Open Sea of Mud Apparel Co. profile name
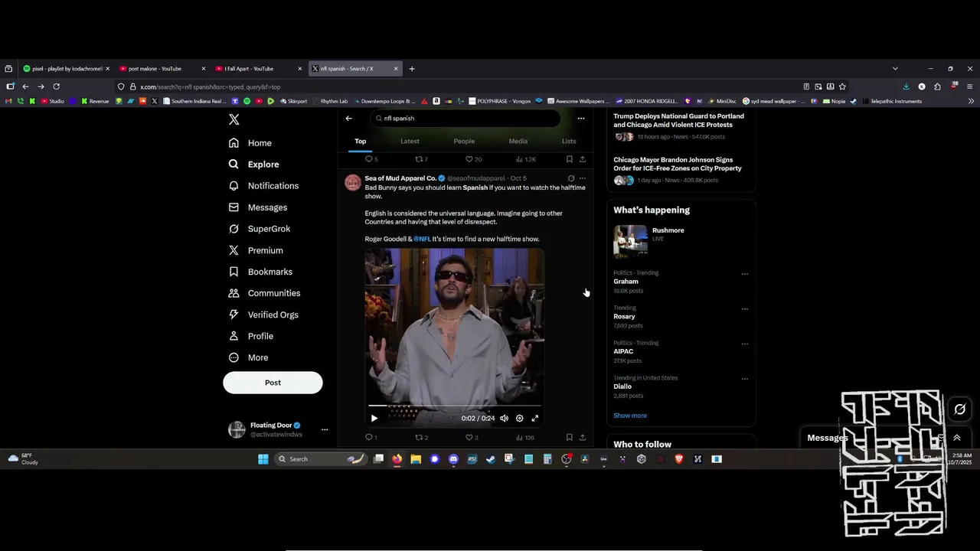Screen dimensions: 980x551 click(400, 178)
